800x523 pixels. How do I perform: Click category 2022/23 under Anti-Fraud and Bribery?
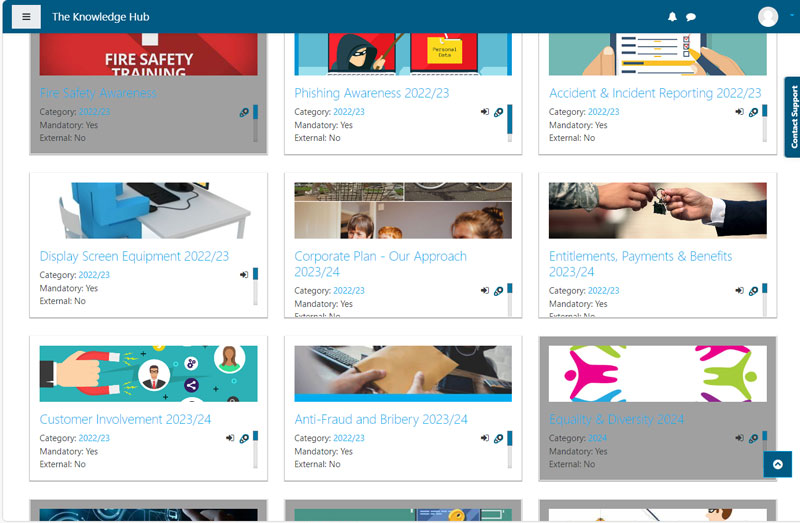point(349,438)
